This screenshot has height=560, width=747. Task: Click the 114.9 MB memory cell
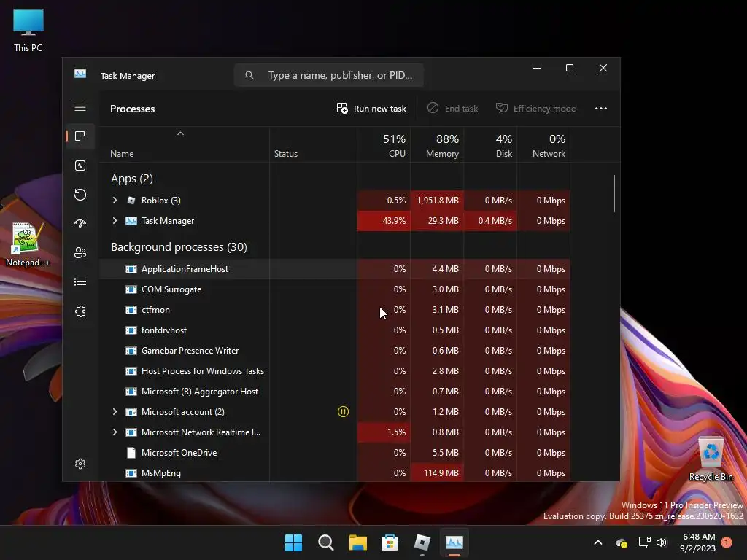tap(437, 472)
